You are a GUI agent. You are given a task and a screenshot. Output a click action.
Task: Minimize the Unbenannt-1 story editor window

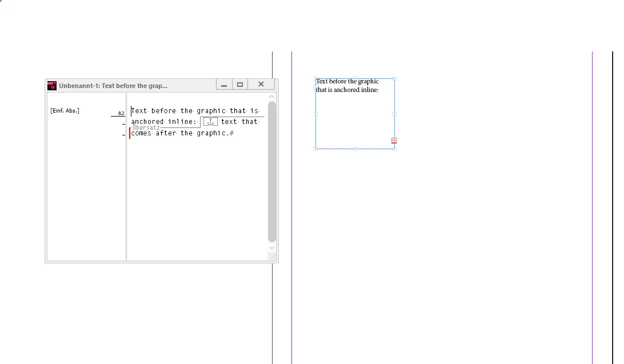(x=224, y=85)
